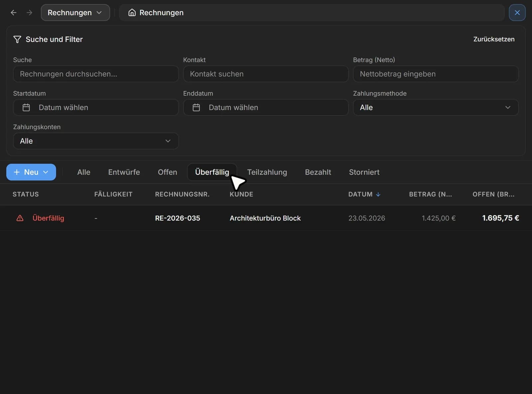The image size is (532, 394).
Task: Sort by the RECHNUNGSNR. column header
Action: (182, 194)
